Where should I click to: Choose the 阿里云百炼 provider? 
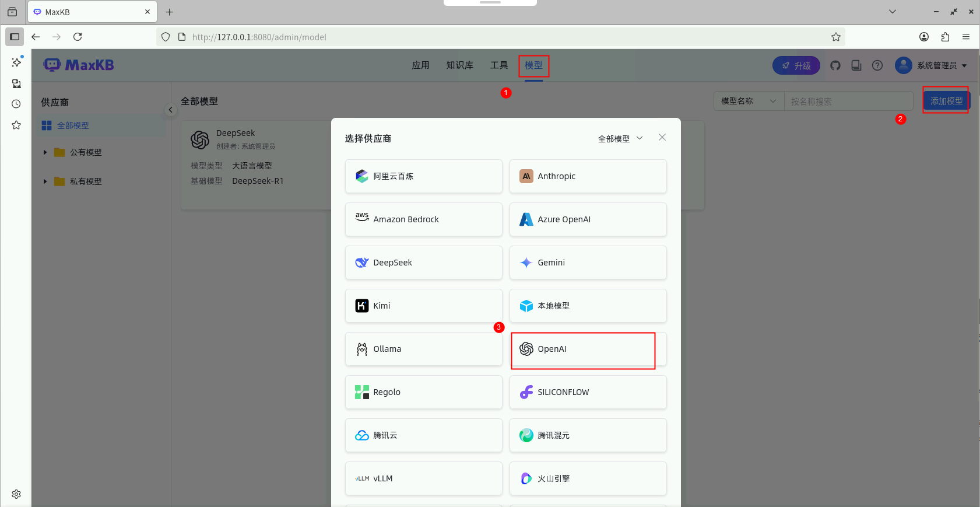click(x=423, y=176)
